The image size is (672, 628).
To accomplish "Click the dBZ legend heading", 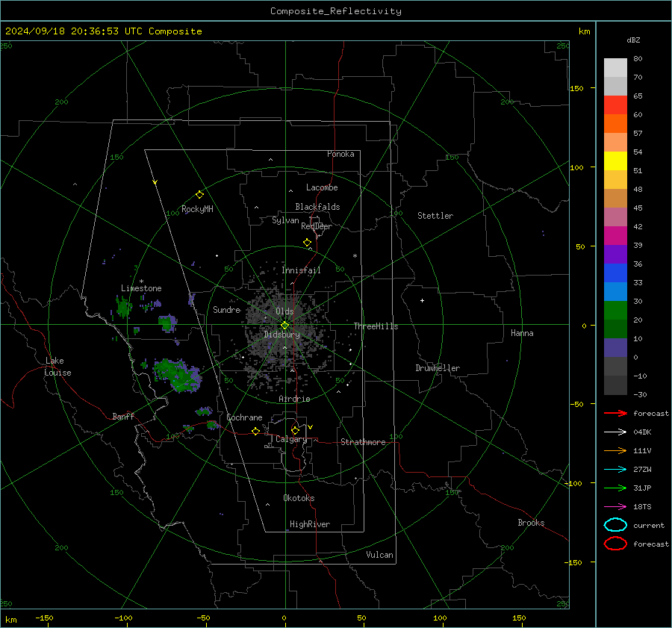I will coord(633,40).
